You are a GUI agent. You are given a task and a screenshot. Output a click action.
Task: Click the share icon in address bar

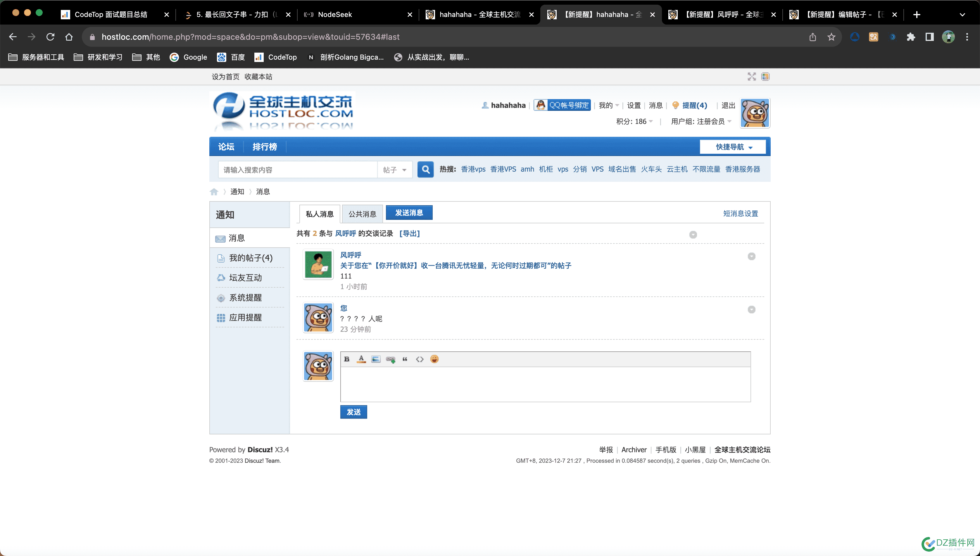813,37
